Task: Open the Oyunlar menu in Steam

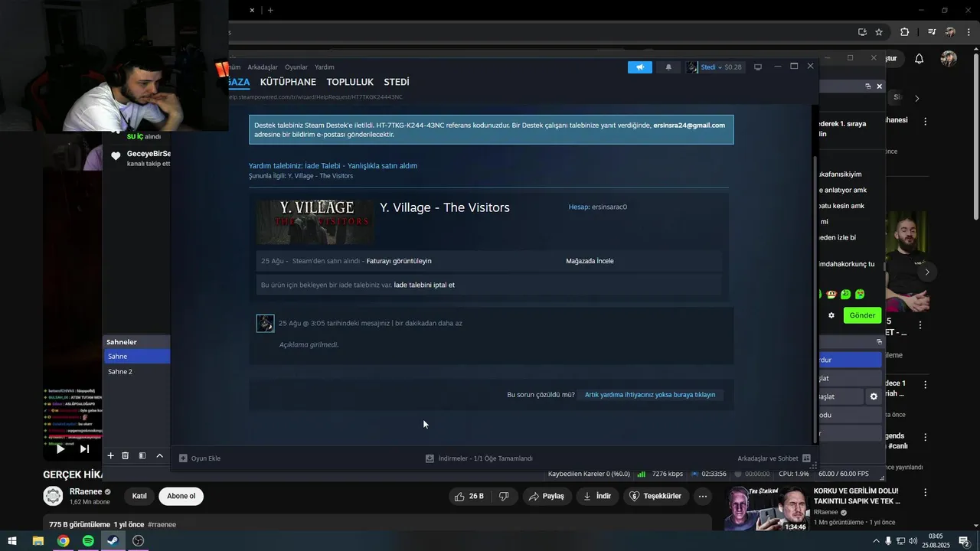Action: 296,67
